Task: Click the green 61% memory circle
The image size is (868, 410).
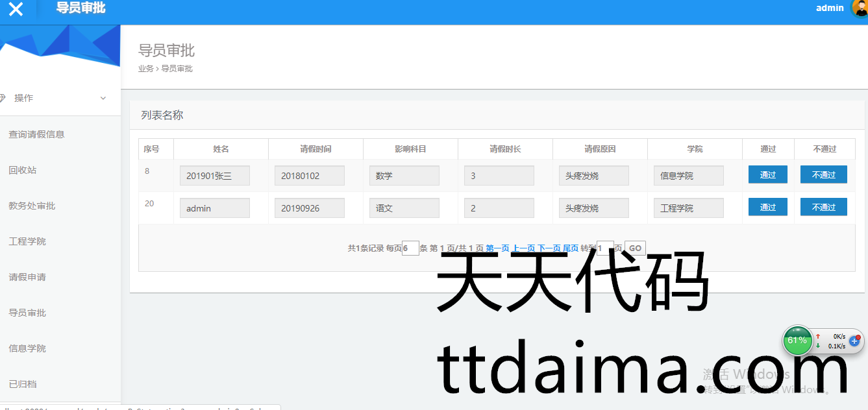Action: point(797,341)
